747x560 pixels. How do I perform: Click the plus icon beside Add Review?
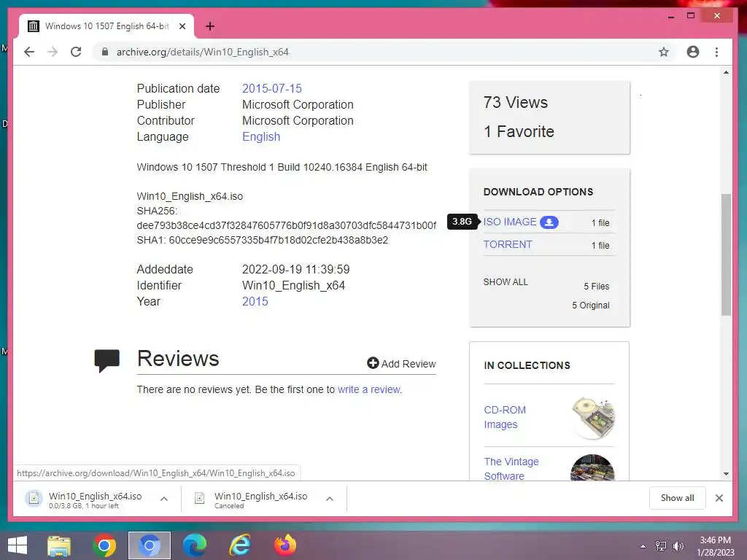pyautogui.click(x=373, y=363)
